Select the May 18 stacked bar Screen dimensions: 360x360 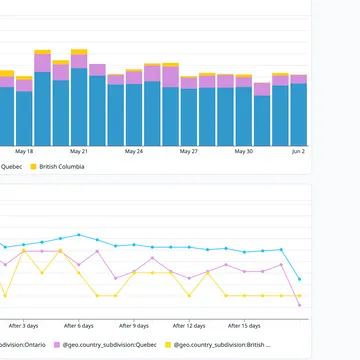pyautogui.click(x=24, y=111)
